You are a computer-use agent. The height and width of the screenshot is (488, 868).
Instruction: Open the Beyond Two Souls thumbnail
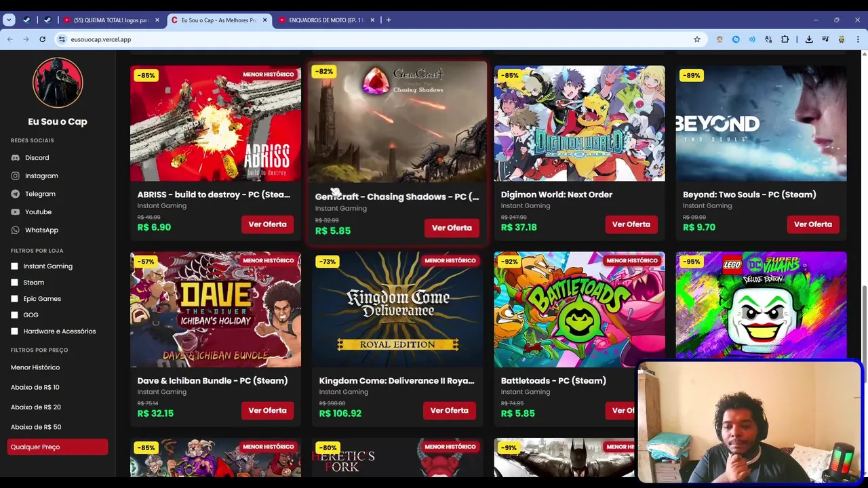coord(761,123)
